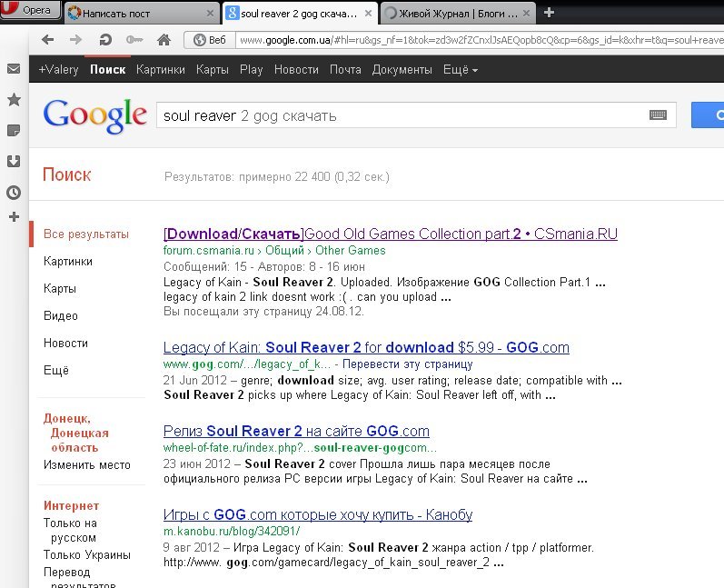This screenshot has width=724, height=588.
Task: Open the Opera main menu button
Action: tap(31, 10)
